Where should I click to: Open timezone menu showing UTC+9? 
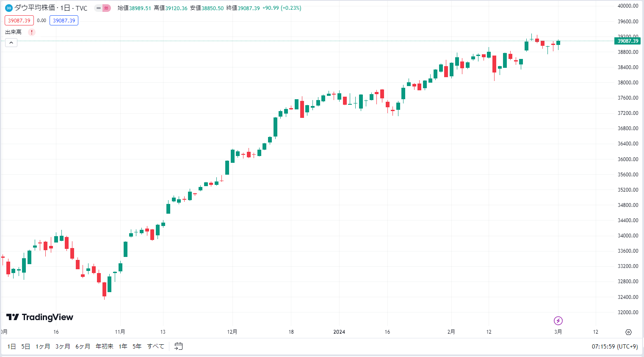tap(615, 346)
